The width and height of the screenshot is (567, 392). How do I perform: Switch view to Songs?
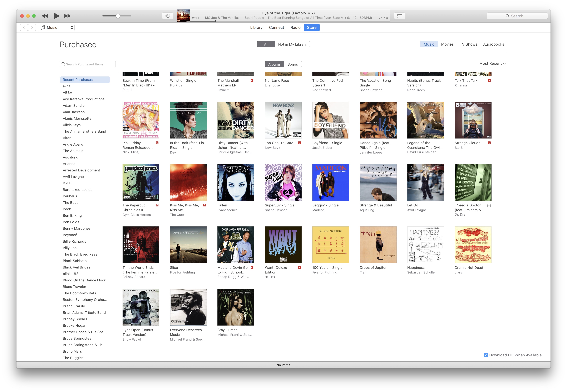point(292,64)
